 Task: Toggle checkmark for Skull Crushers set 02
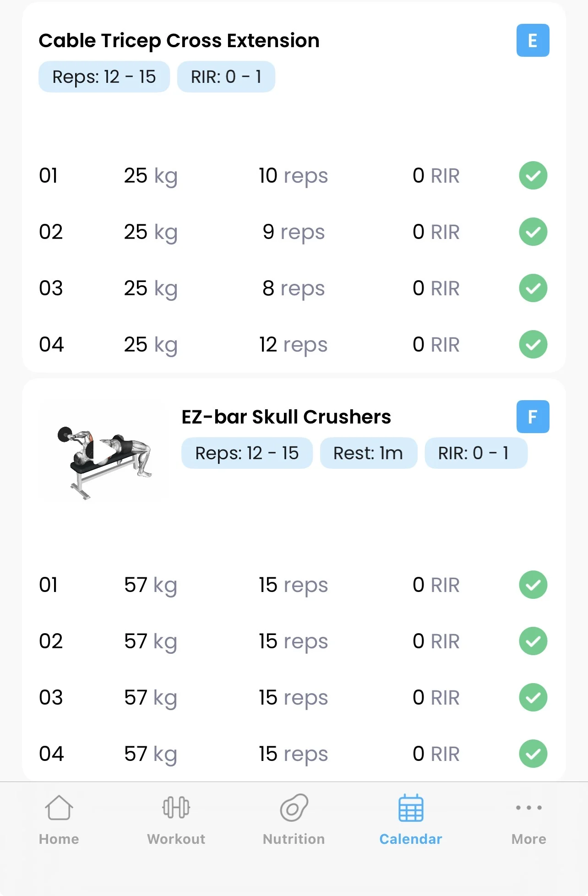[533, 641]
